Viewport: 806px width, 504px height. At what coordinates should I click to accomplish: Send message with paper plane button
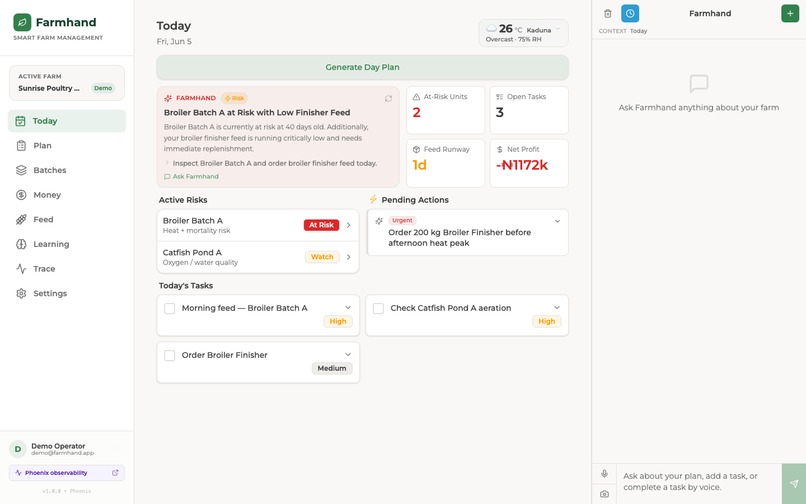click(794, 483)
